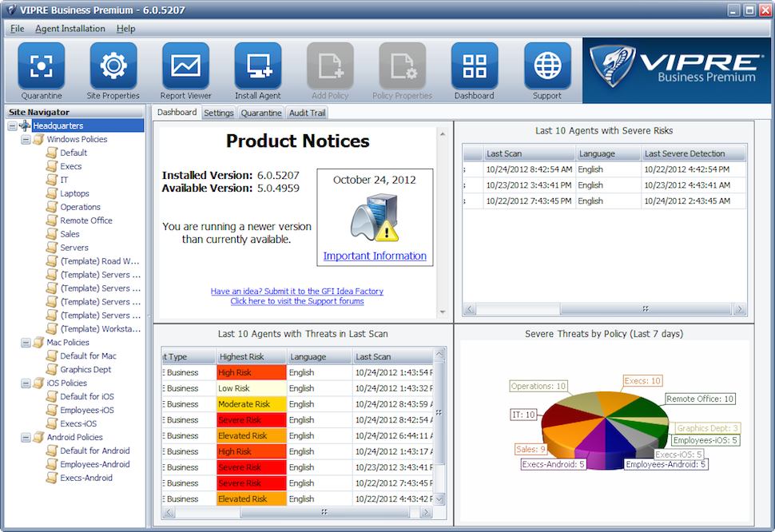Click the Servers policy scroll icon

pyautogui.click(x=52, y=248)
